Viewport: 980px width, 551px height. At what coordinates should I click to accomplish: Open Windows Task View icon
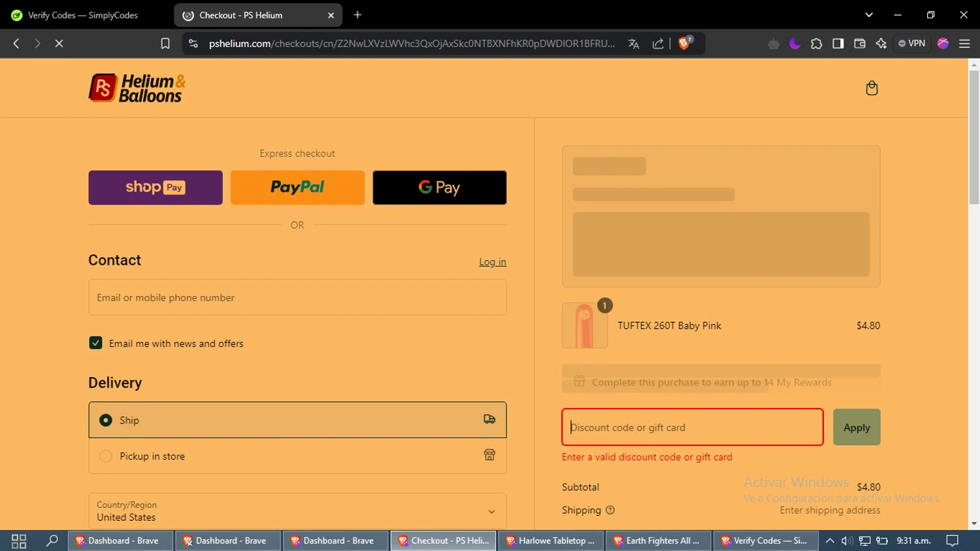pyautogui.click(x=19, y=541)
